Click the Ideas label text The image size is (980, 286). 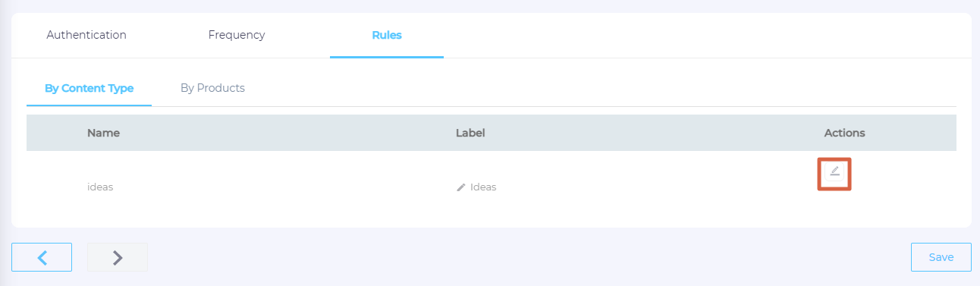[483, 187]
